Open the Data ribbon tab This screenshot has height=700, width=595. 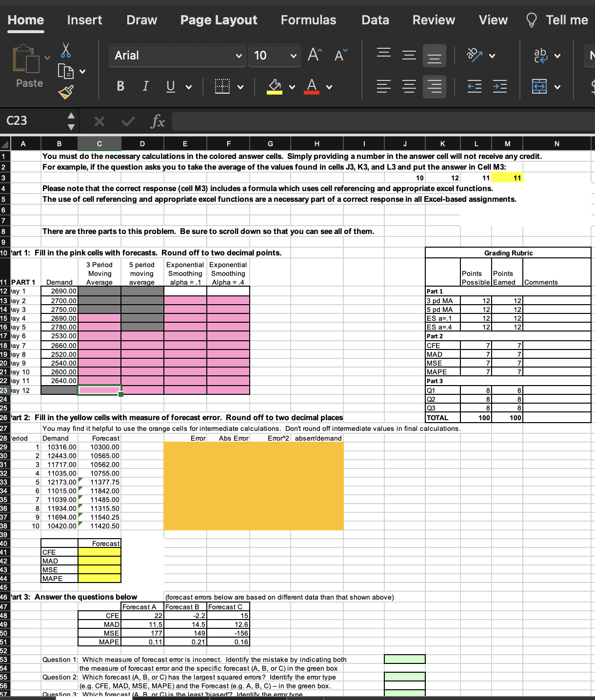click(375, 20)
